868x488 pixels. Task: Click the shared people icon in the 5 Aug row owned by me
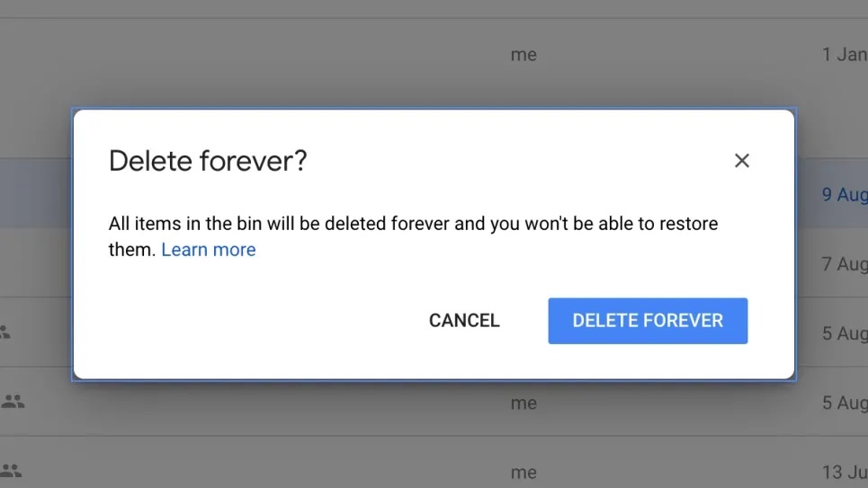point(13,402)
